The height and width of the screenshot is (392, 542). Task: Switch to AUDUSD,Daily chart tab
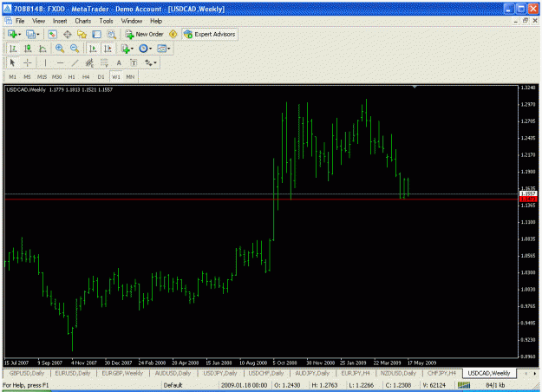(173, 373)
